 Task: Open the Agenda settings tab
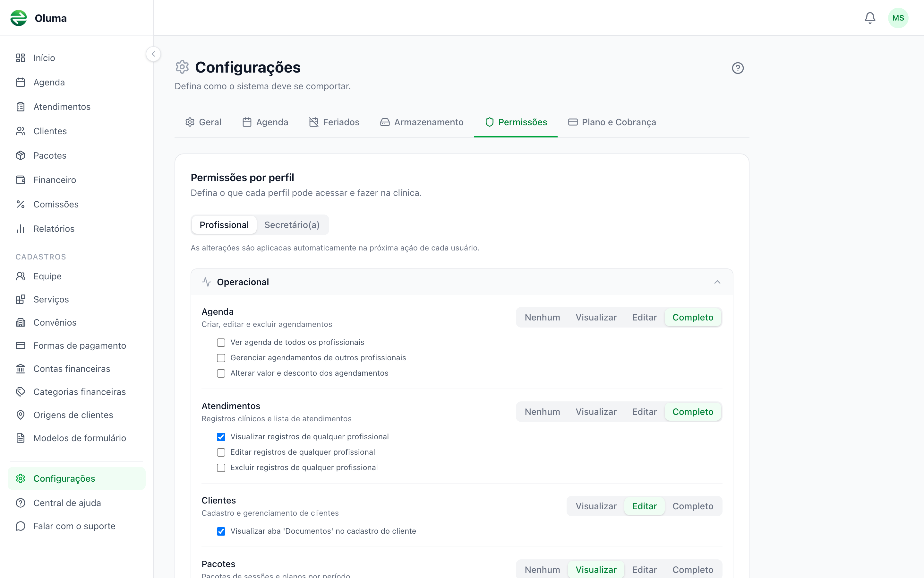(265, 122)
